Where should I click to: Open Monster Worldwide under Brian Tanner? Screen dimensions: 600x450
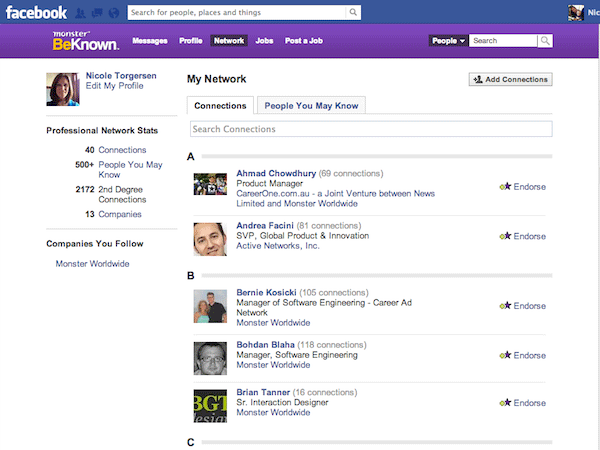(x=273, y=412)
